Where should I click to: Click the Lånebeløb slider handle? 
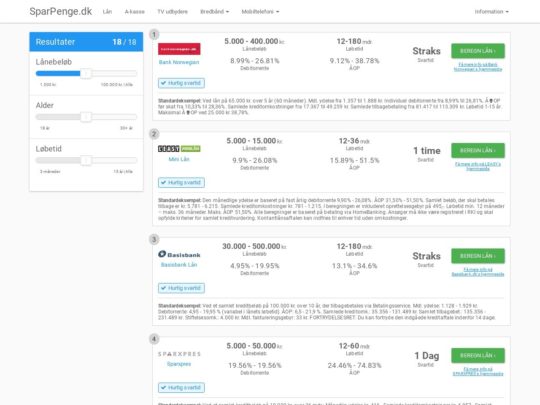click(86, 73)
